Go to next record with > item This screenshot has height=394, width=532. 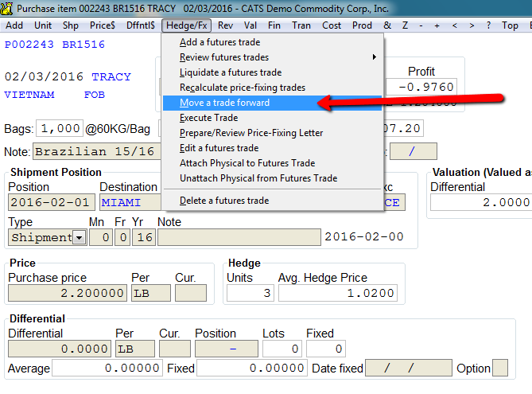click(472, 25)
